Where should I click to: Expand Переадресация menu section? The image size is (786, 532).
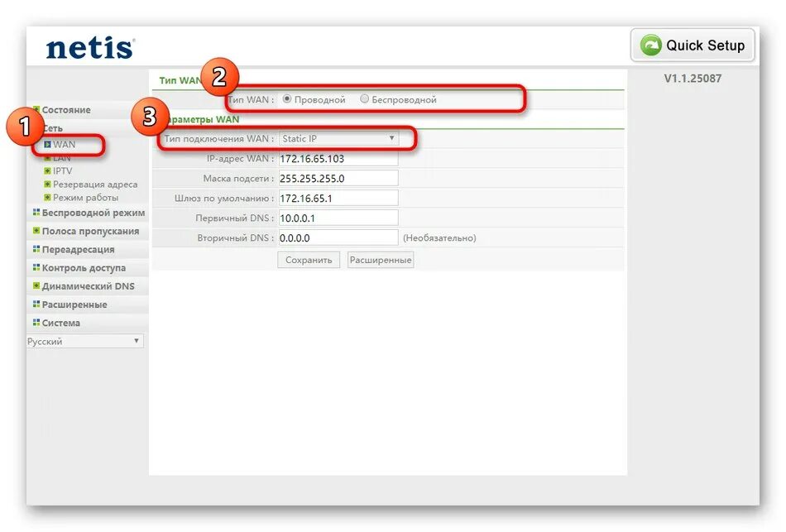coord(78,249)
